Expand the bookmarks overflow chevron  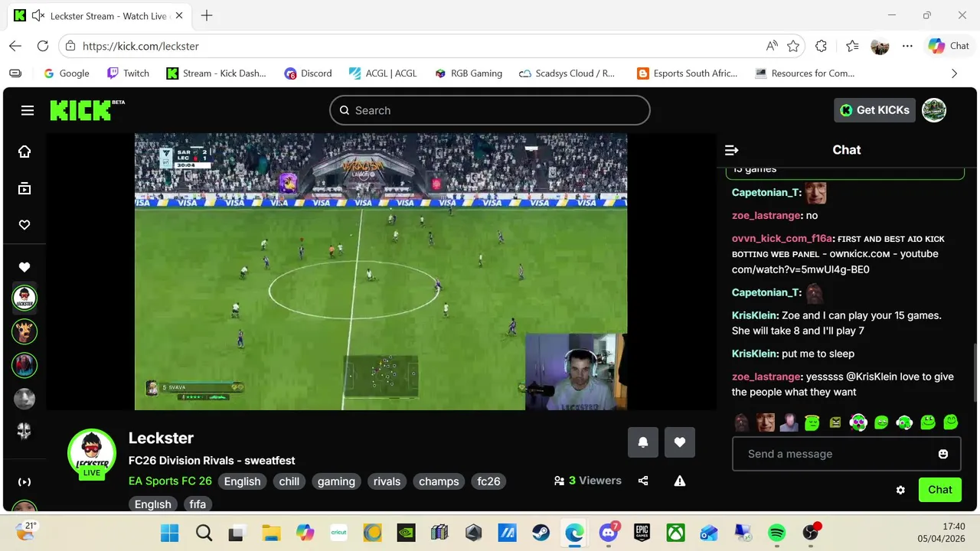(x=954, y=73)
